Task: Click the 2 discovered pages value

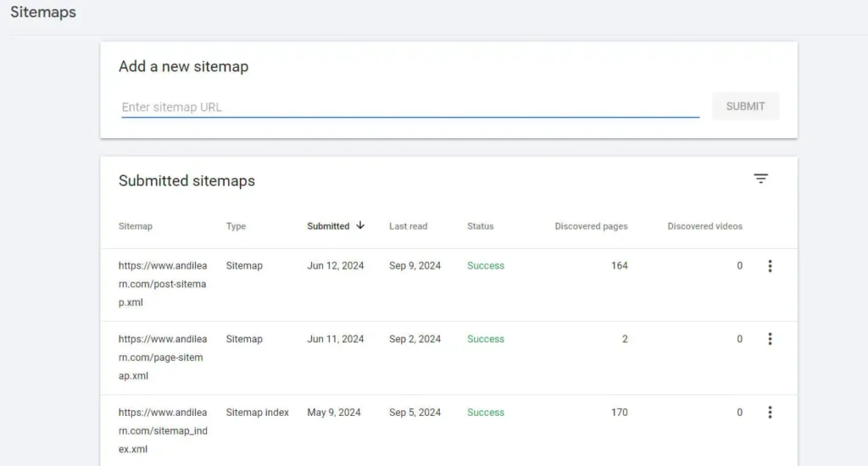Action: 625,339
